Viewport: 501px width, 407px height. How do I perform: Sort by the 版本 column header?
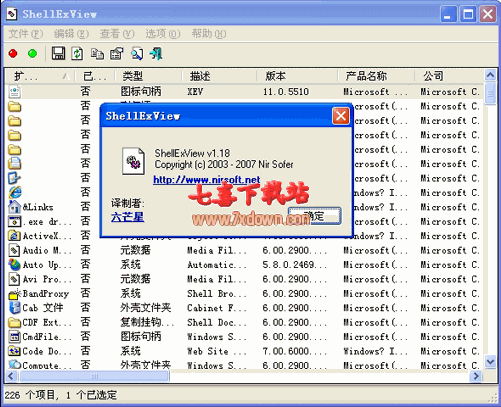coord(297,76)
